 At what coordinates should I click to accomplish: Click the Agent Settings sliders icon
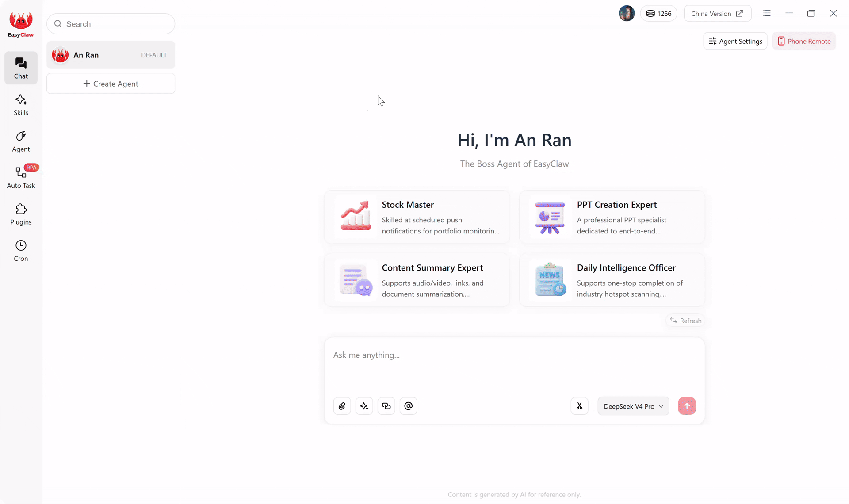pos(712,41)
